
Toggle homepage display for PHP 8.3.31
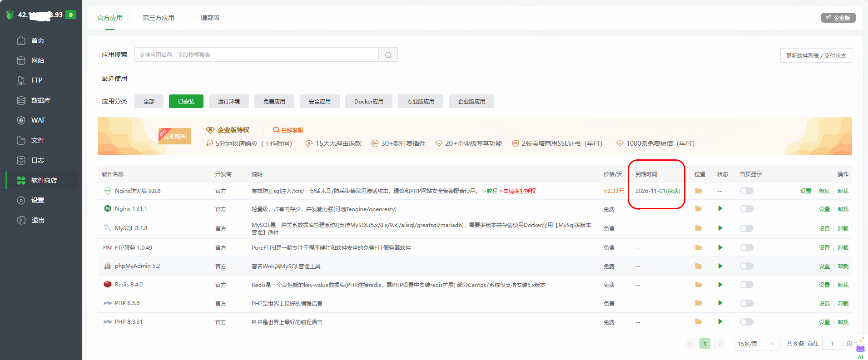(x=747, y=322)
